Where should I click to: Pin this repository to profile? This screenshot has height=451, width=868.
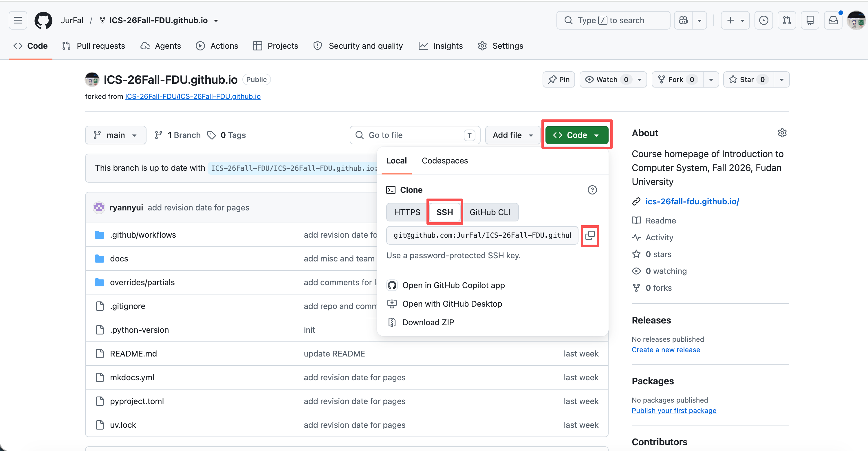click(x=559, y=80)
